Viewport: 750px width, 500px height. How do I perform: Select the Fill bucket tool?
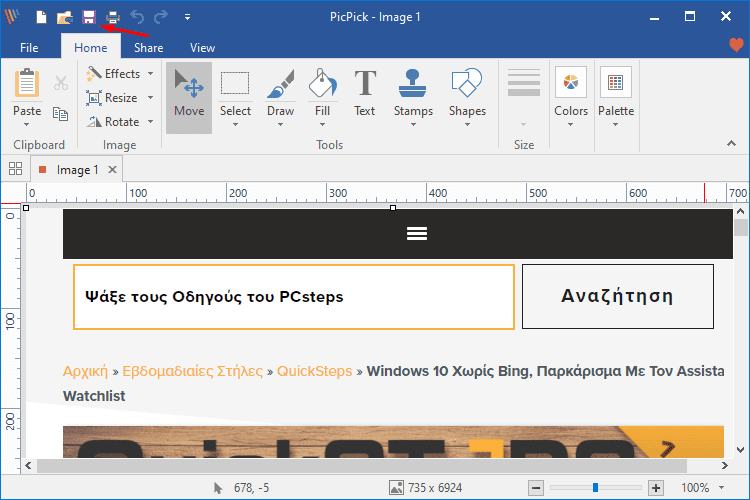322,83
